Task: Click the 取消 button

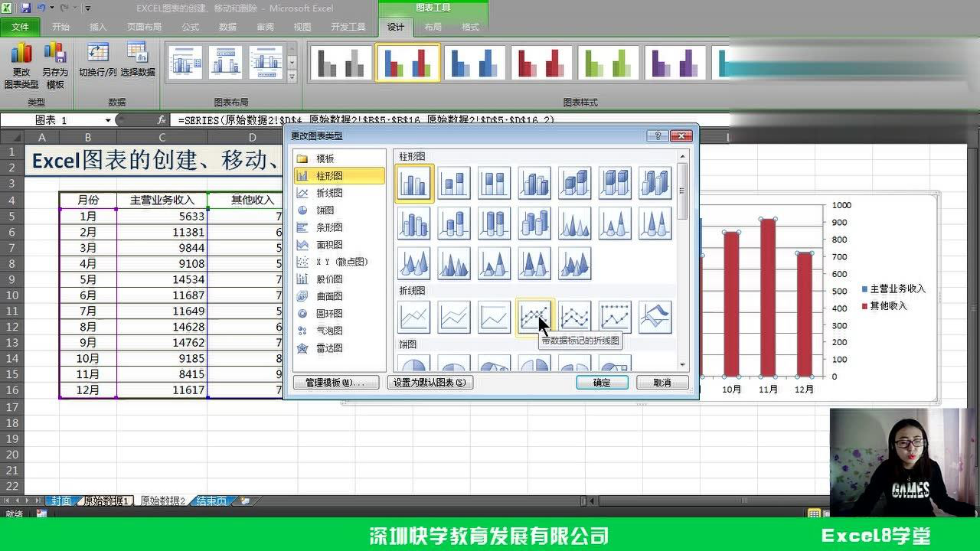Action: [662, 383]
